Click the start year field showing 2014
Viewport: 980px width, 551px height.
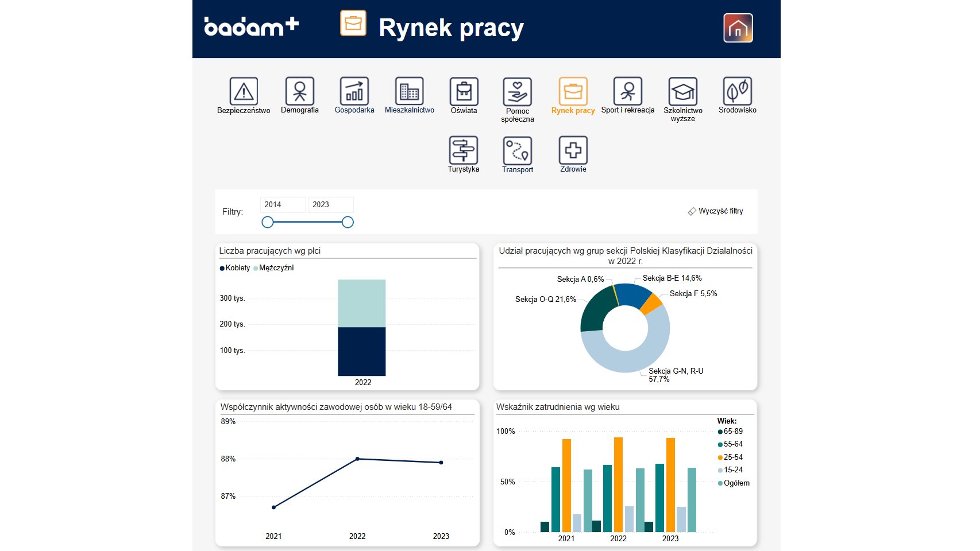(282, 205)
